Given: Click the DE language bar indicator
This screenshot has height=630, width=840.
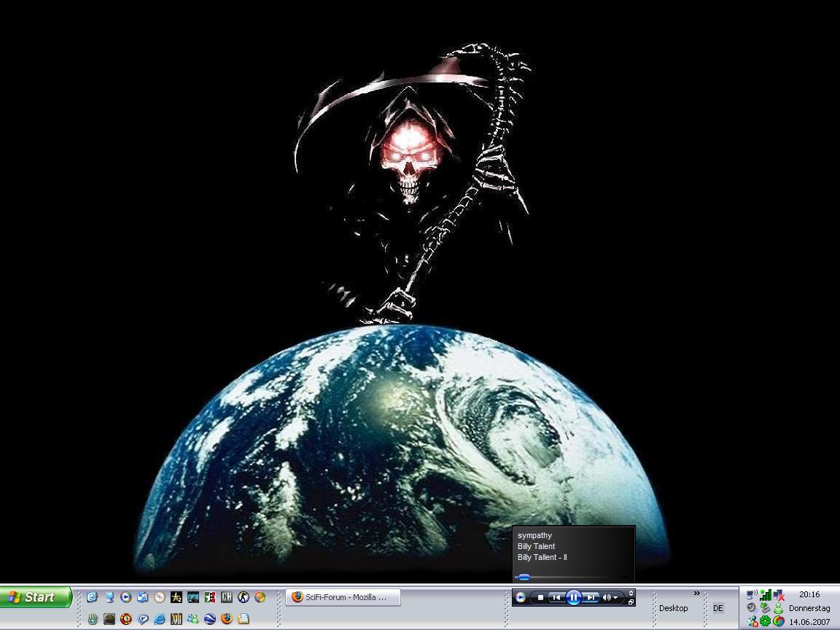Looking at the screenshot, I should (718, 608).
